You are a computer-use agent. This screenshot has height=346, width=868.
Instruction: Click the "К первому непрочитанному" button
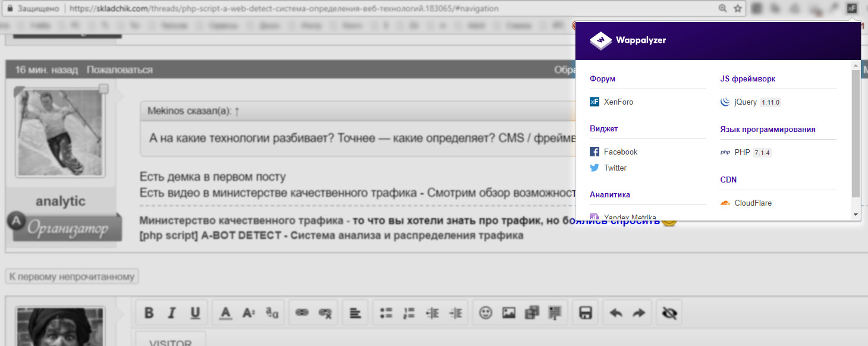(71, 276)
